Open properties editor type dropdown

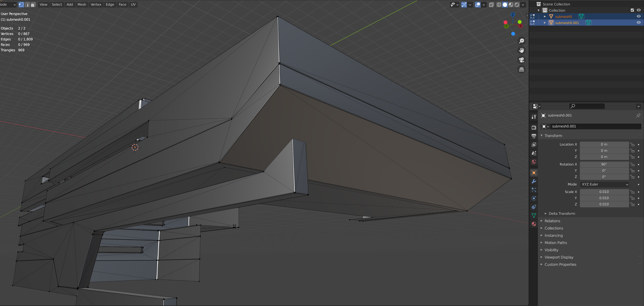536,106
